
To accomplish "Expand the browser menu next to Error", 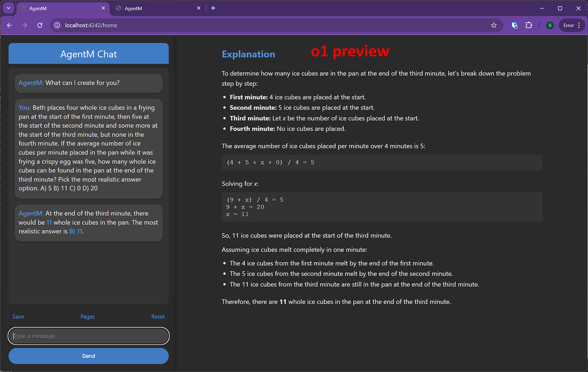I will click(579, 25).
